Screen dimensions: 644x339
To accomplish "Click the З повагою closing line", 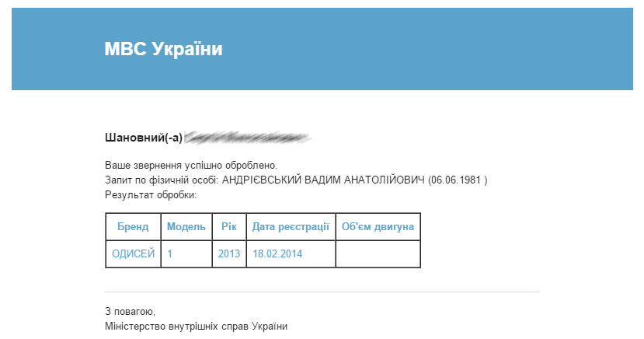I will (131, 312).
